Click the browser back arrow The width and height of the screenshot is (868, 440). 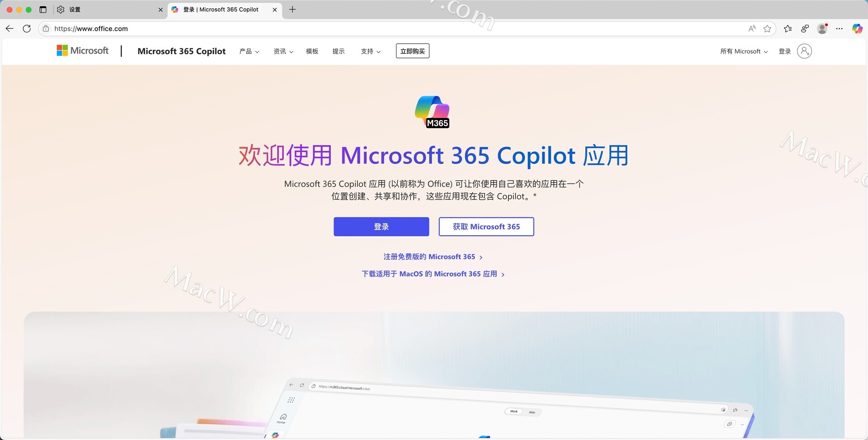tap(9, 28)
